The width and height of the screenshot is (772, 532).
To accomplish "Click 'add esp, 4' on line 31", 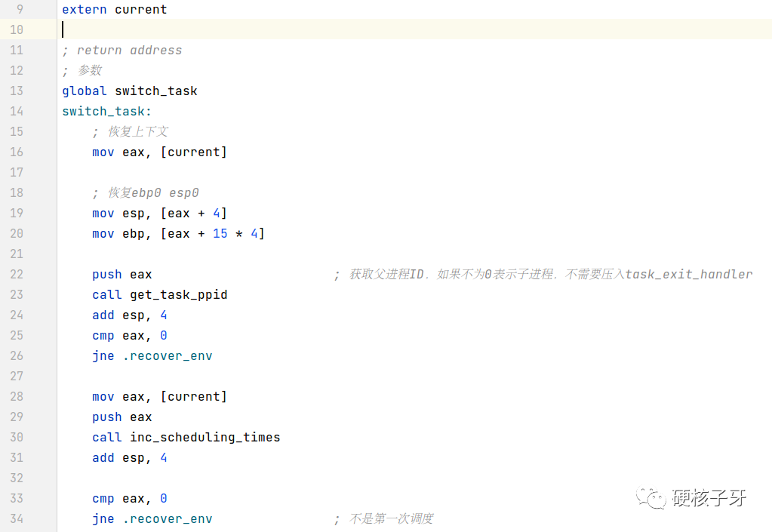I will pos(130,458).
